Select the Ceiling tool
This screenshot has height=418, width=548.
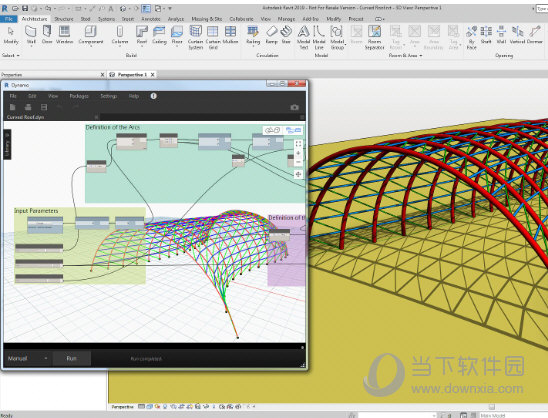click(x=159, y=35)
